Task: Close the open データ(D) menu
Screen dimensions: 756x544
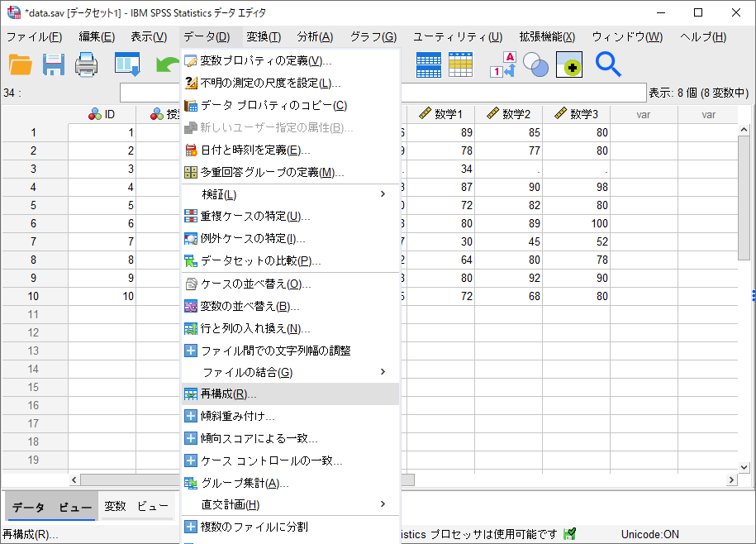Action: [207, 37]
